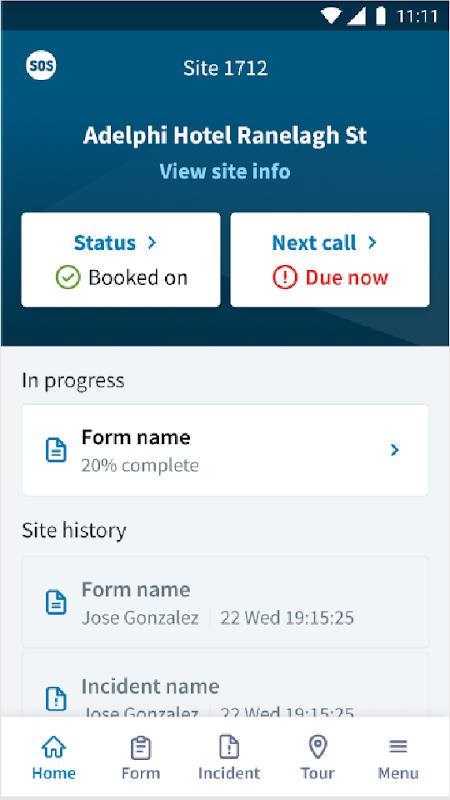
Task: Open the Next call Due now card
Action: (x=330, y=260)
